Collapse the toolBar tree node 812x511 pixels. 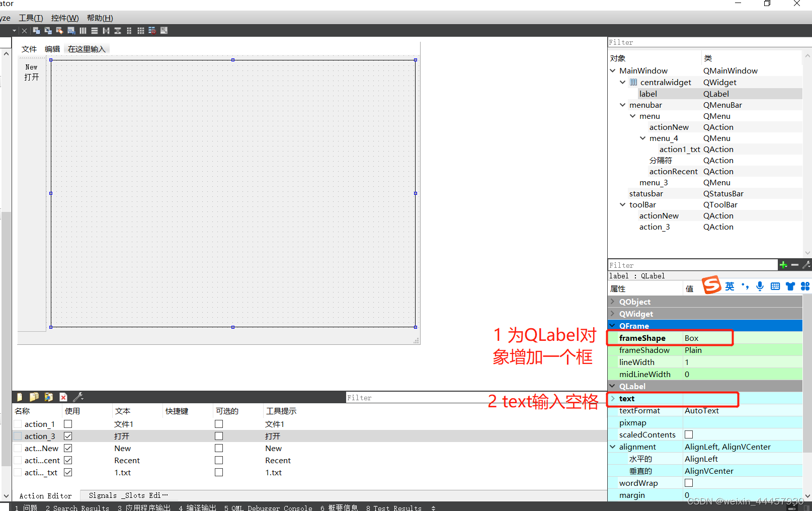[623, 204]
